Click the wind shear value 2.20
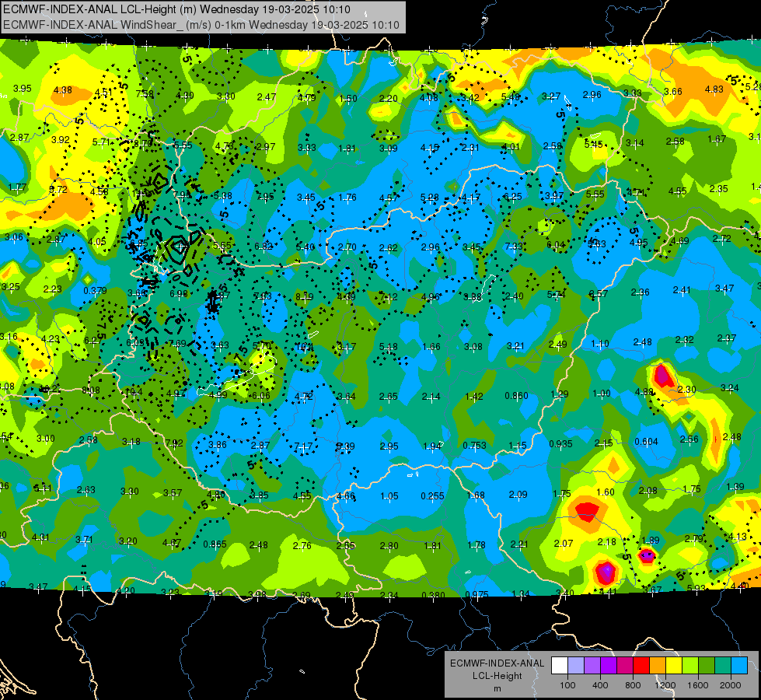Image resolution: width=761 pixels, height=700 pixels. pos(388,98)
